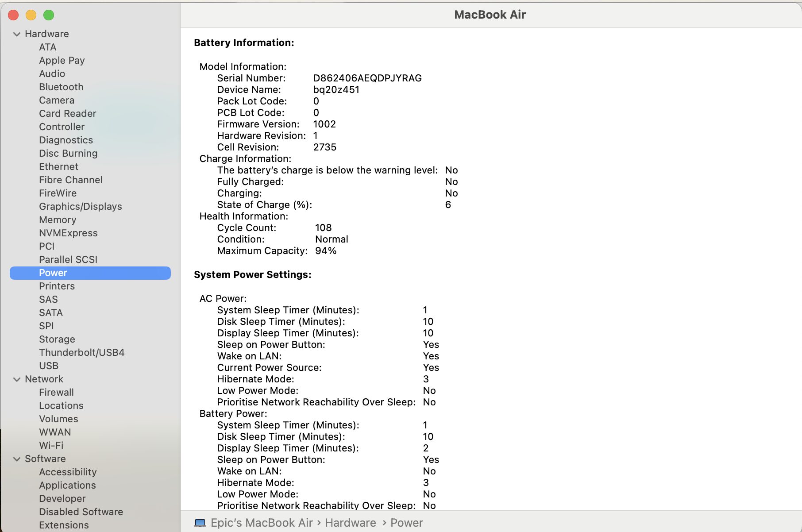Open the Bluetooth section
The image size is (802, 532).
coord(61,87)
